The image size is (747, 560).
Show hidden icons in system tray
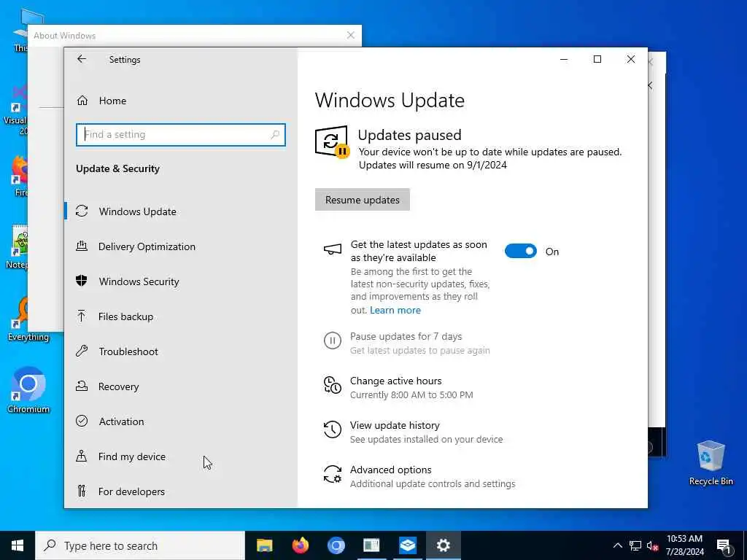click(x=617, y=545)
